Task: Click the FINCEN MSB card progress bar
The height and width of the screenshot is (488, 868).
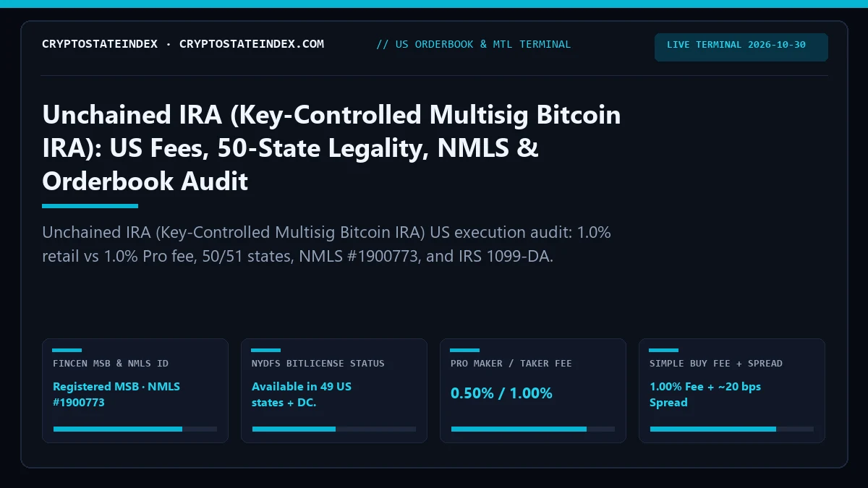Action: pos(135,429)
